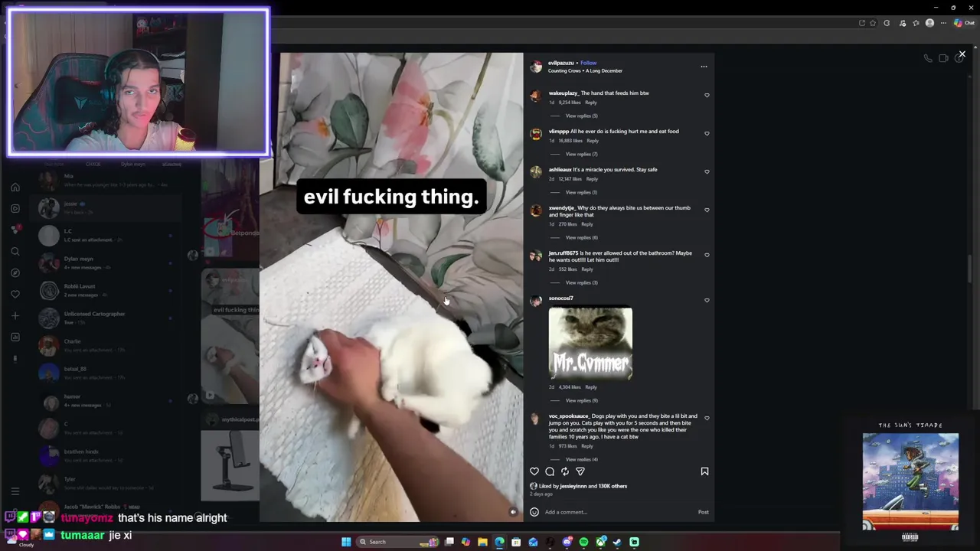Open the belaal_88 conversation row
The height and width of the screenshot is (551, 980).
point(106,372)
